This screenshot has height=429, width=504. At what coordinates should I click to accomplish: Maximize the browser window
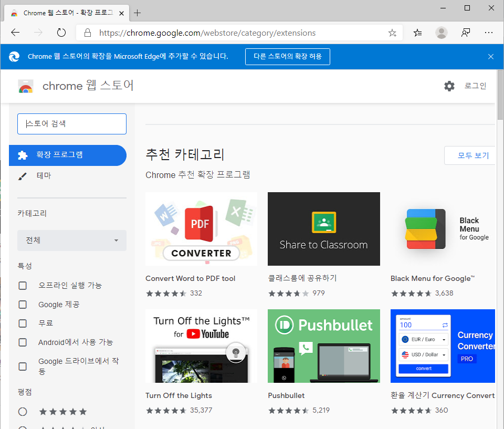[467, 8]
